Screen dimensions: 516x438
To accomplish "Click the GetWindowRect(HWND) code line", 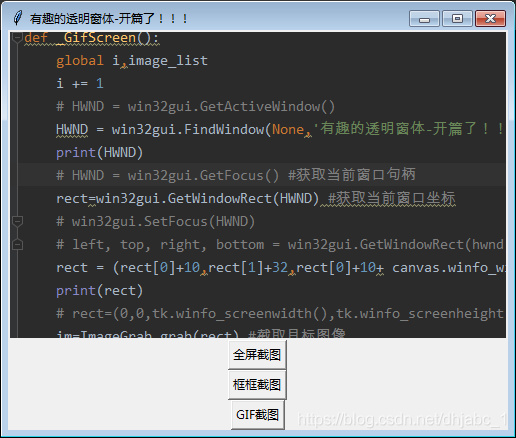I will click(256, 198).
